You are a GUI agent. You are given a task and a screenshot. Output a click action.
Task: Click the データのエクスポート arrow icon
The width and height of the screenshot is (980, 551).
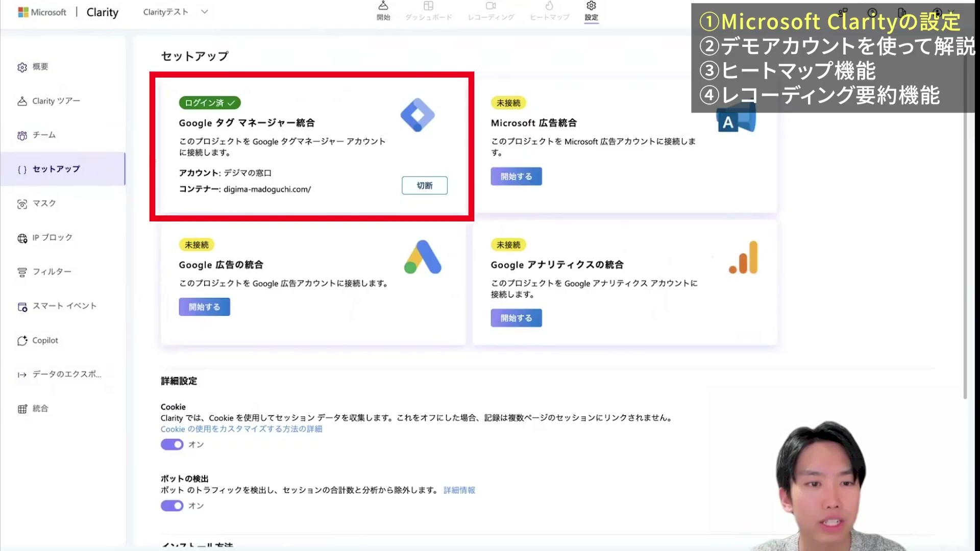tap(22, 375)
